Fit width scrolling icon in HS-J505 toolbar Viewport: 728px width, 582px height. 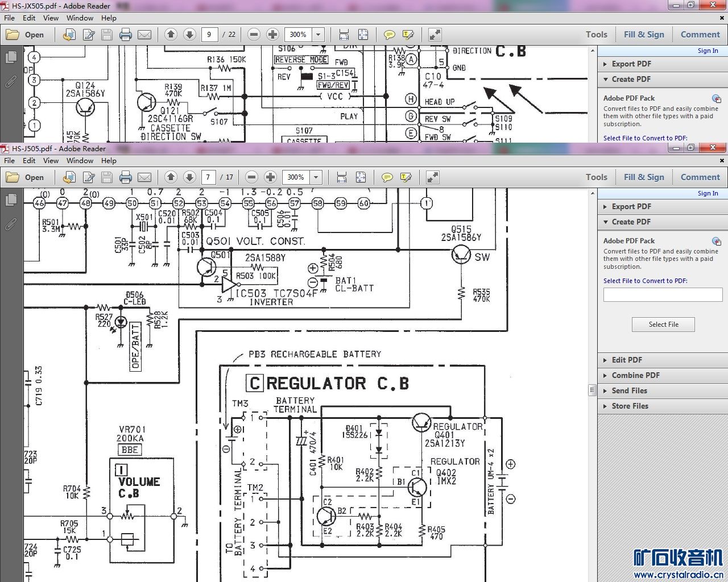341,177
